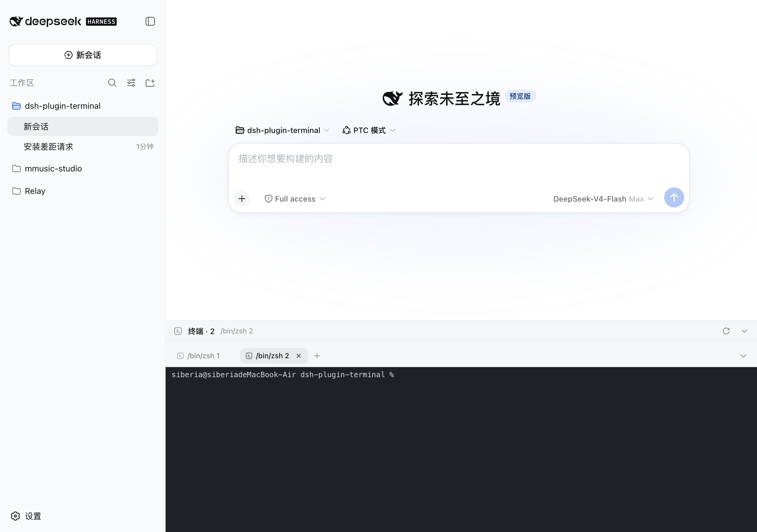Add a new workspace folder icon
The image size is (757, 532).
(x=150, y=83)
